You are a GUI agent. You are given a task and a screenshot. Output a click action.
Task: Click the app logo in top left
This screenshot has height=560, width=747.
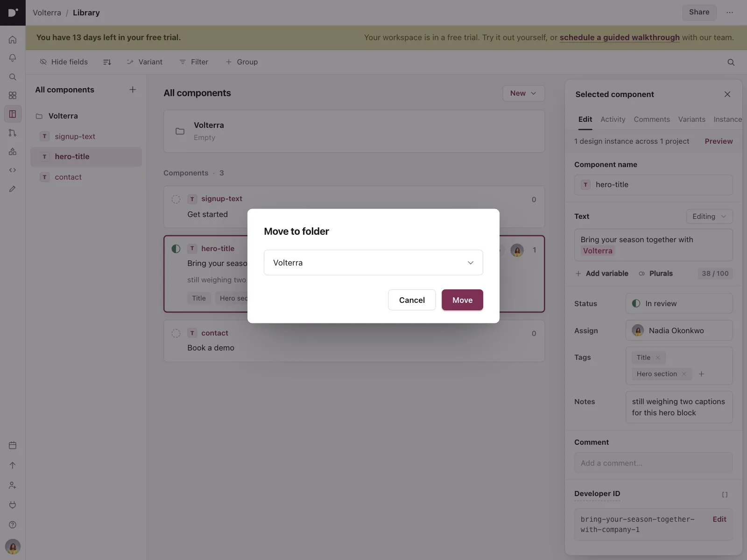click(13, 13)
